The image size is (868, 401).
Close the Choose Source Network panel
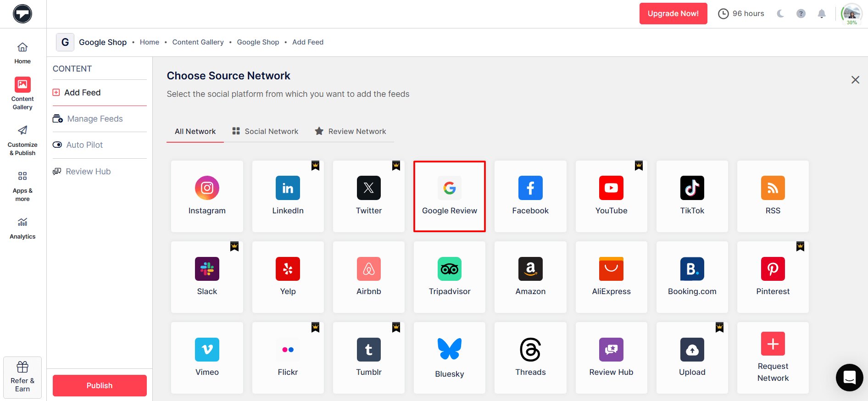tap(855, 80)
